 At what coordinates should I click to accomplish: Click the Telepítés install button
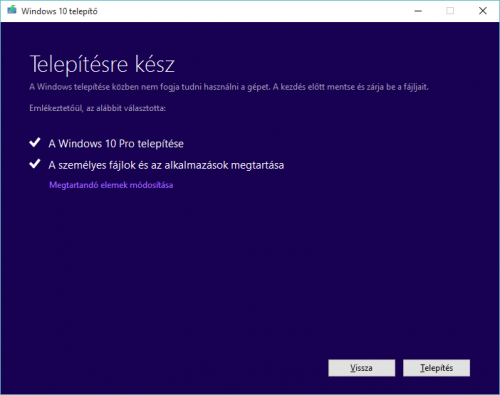[x=436, y=368]
